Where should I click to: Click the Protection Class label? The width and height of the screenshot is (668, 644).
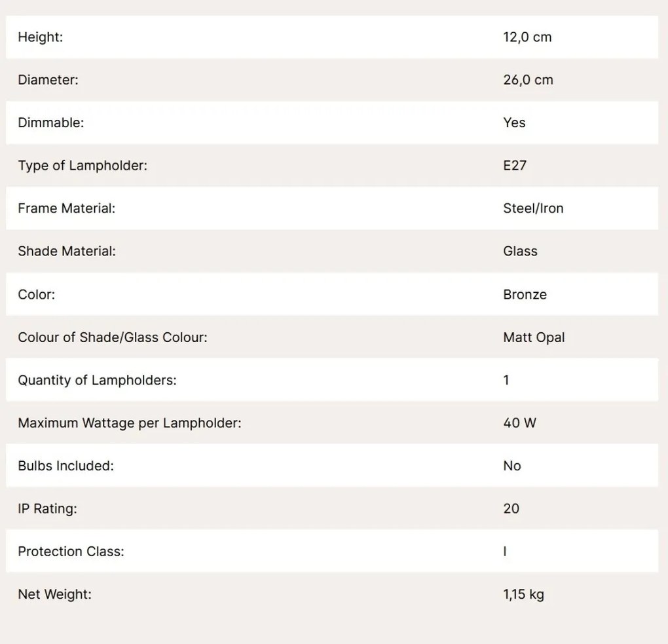pos(71,552)
